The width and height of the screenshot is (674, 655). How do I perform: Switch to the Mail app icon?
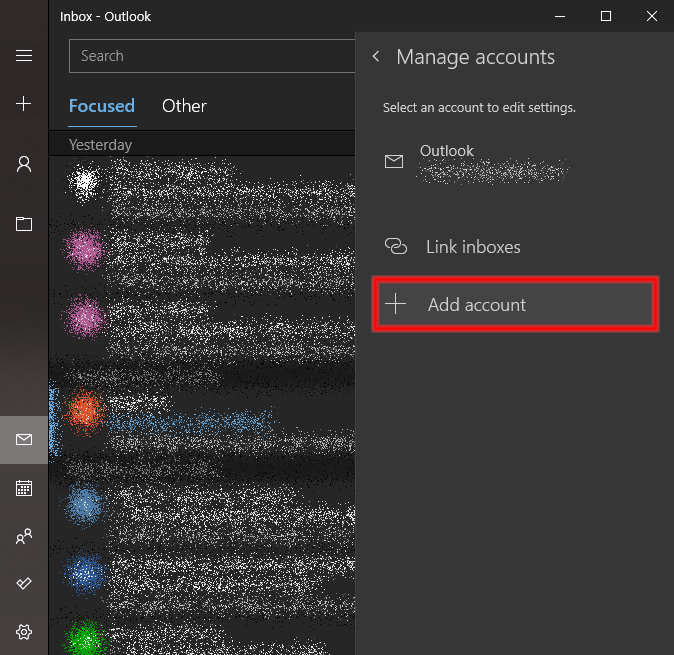24,439
